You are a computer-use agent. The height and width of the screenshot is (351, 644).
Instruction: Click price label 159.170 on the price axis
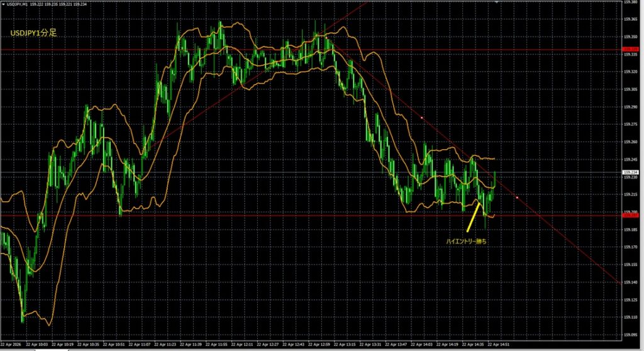(x=630, y=247)
